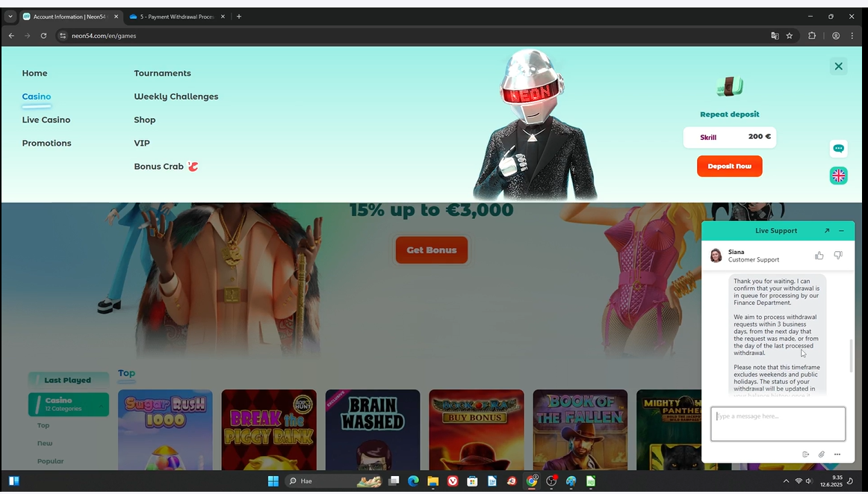This screenshot has height=494, width=868.
Task: Click Siana's avatar in Live Support
Action: (716, 256)
